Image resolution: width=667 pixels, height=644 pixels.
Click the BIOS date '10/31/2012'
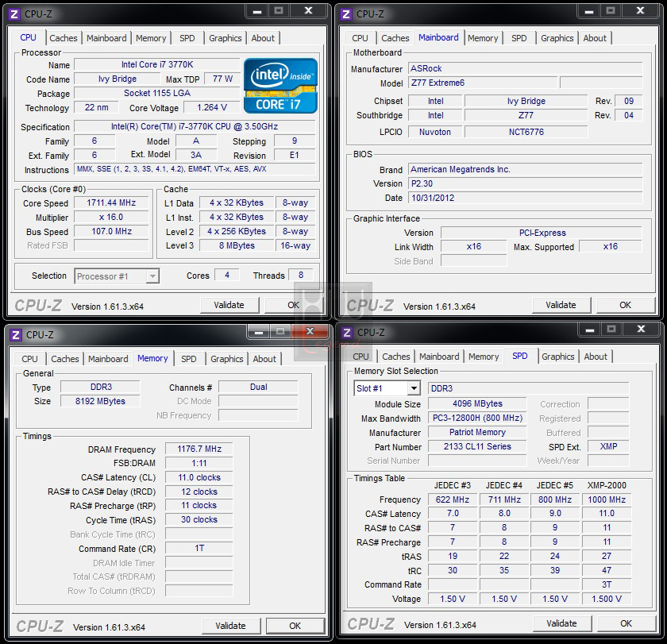tap(526, 198)
